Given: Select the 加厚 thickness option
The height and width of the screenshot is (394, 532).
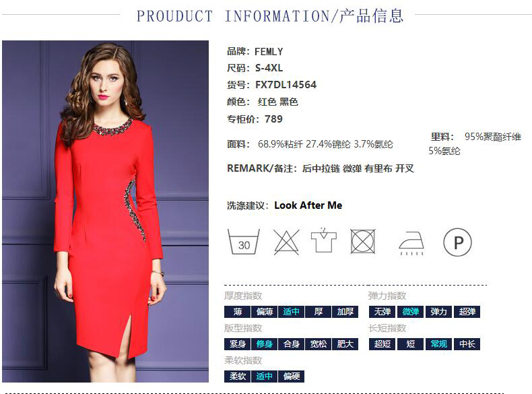Looking at the screenshot, I should coord(345,312).
